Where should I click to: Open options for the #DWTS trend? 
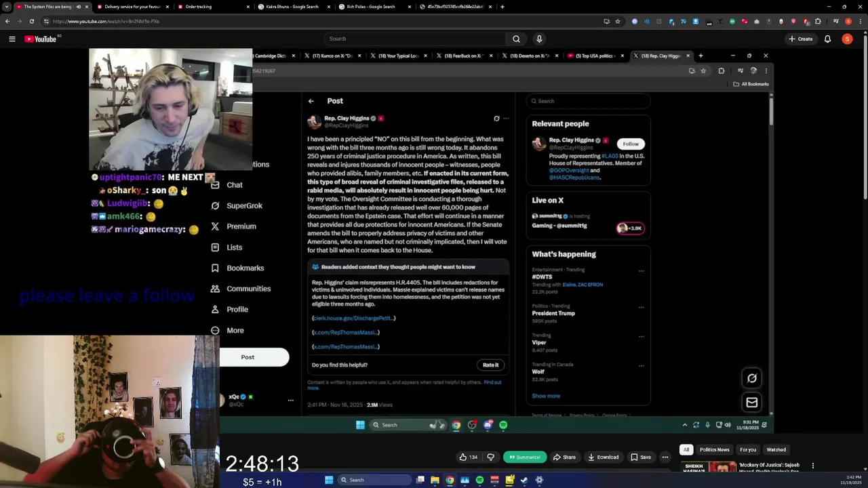[641, 271]
